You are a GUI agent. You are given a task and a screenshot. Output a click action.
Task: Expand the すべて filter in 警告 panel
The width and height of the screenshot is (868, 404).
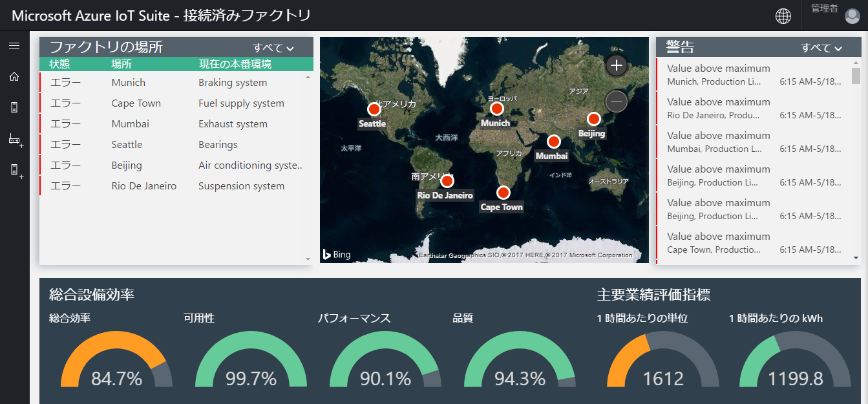(x=822, y=48)
